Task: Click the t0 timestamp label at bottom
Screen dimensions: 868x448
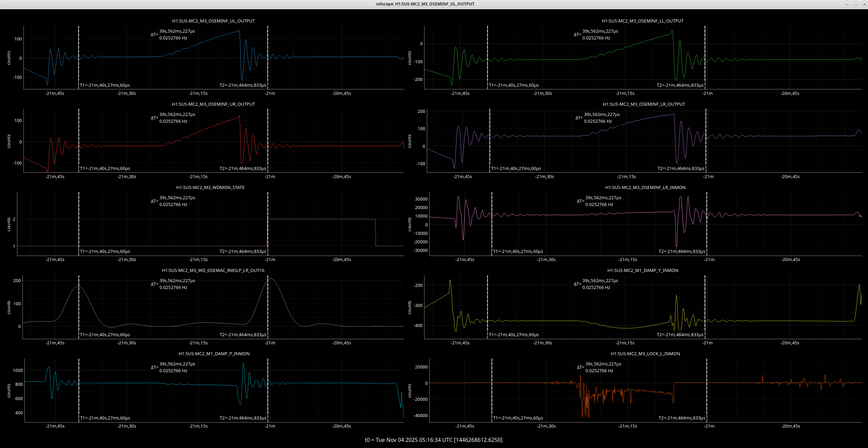Action: pos(433,440)
